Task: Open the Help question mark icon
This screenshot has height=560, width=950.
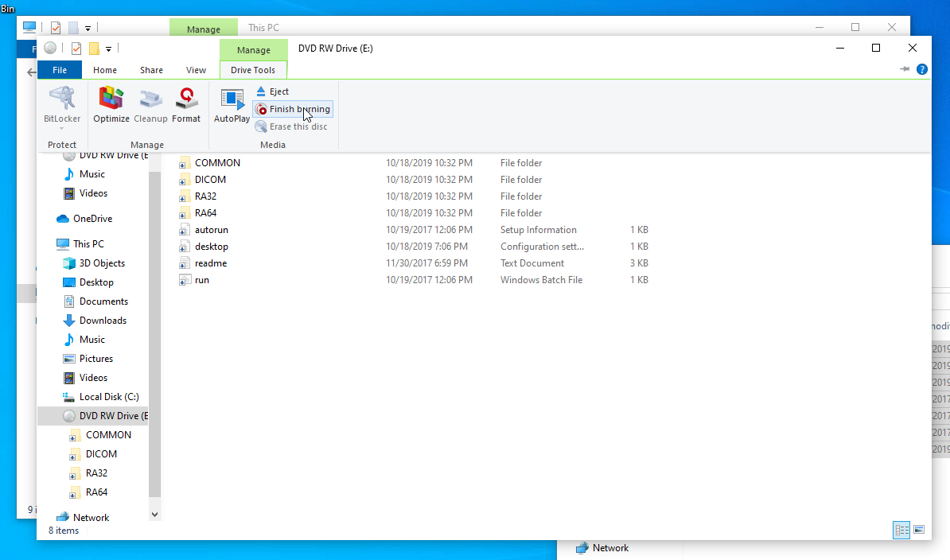Action: point(922,69)
